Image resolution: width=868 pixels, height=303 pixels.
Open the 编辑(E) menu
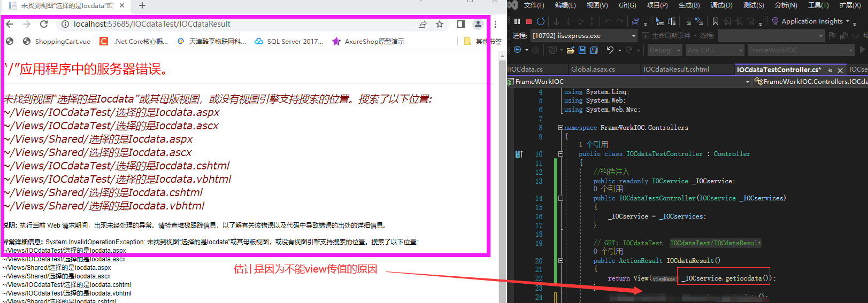pos(565,5)
